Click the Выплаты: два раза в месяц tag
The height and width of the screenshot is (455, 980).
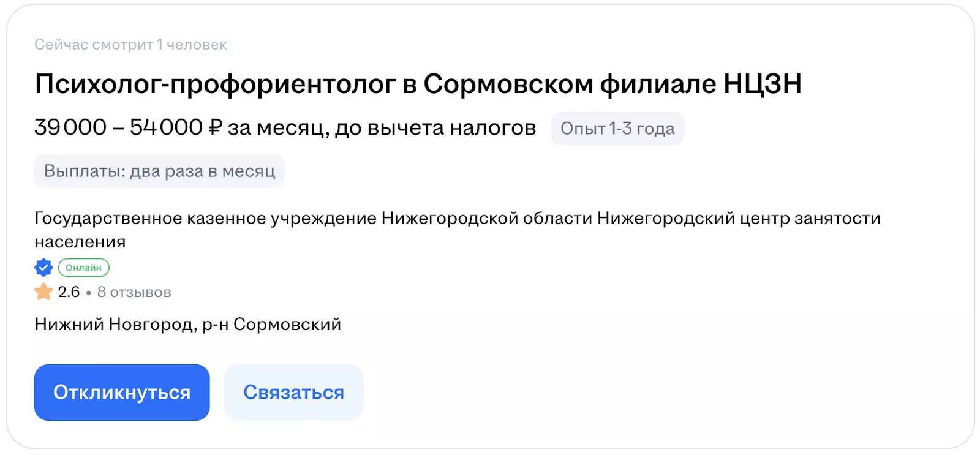pyautogui.click(x=159, y=171)
